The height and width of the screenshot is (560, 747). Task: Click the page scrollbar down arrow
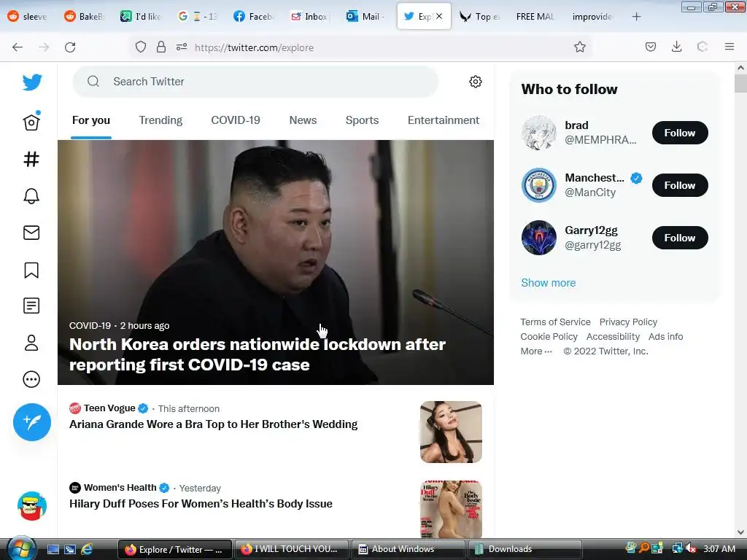pos(740,532)
